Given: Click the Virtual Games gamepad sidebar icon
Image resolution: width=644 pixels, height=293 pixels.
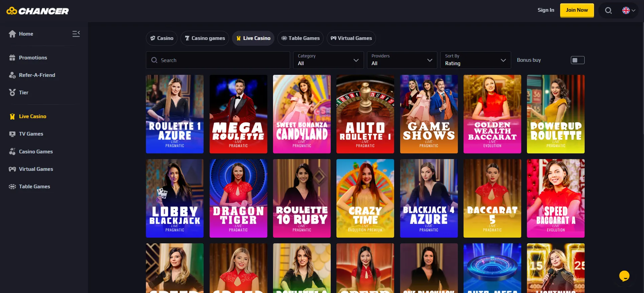Looking at the screenshot, I should tap(12, 169).
